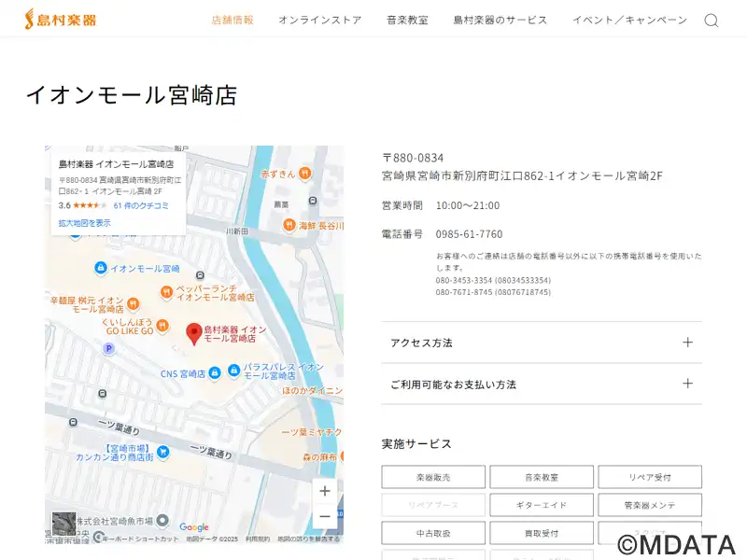
Task: Select the 赤ずきん restaurant pin
Action: [305, 174]
